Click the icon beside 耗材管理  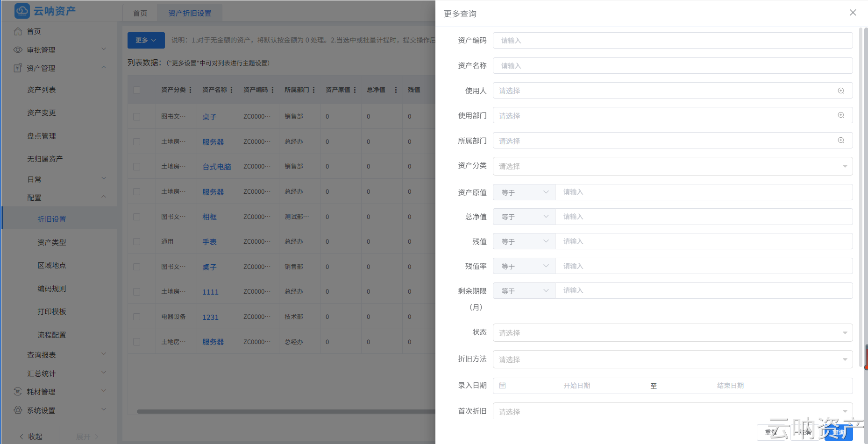click(x=18, y=391)
